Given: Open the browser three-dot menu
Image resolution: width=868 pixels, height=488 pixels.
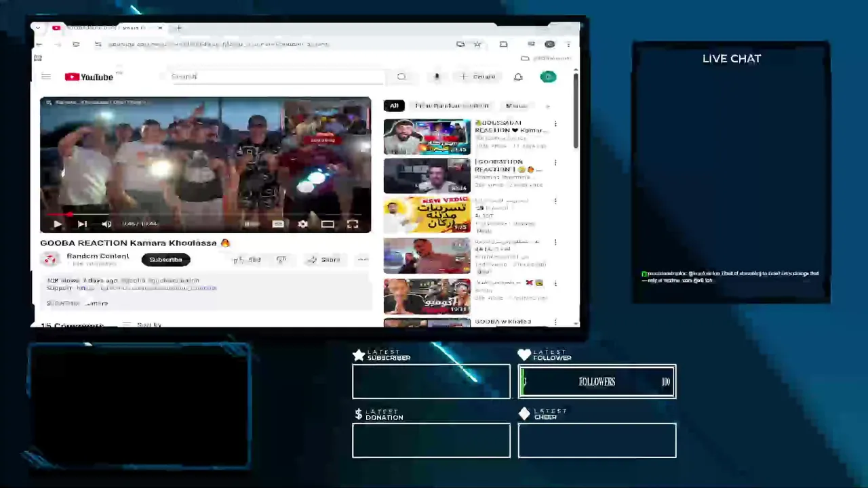Looking at the screenshot, I should point(568,44).
